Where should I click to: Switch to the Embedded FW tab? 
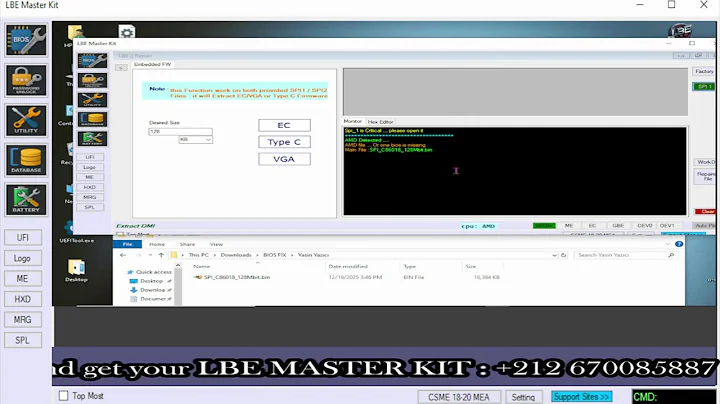pyautogui.click(x=152, y=64)
